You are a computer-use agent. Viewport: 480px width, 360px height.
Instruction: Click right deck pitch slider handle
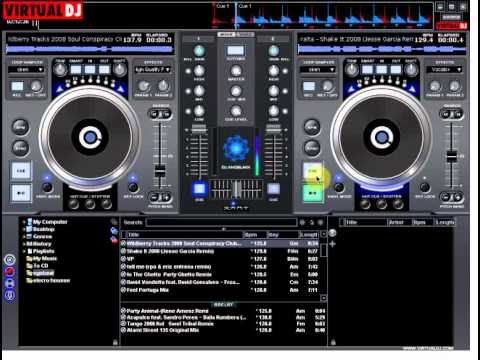tap(452, 156)
